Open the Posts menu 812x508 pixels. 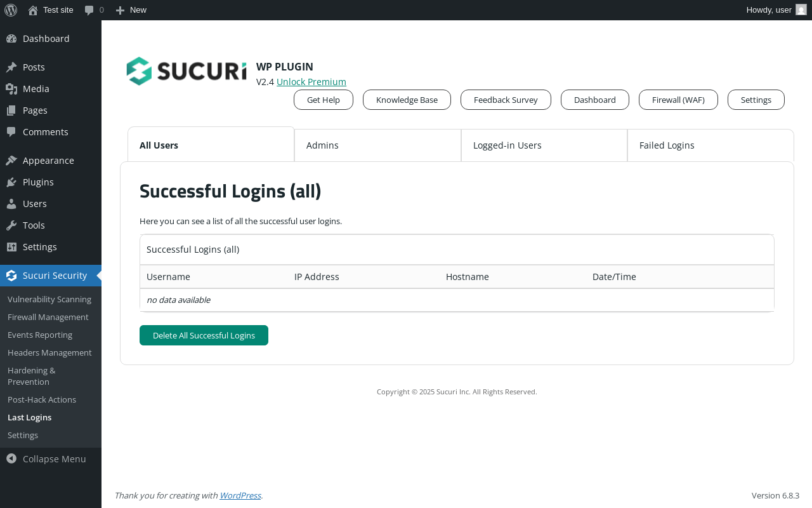click(51, 67)
